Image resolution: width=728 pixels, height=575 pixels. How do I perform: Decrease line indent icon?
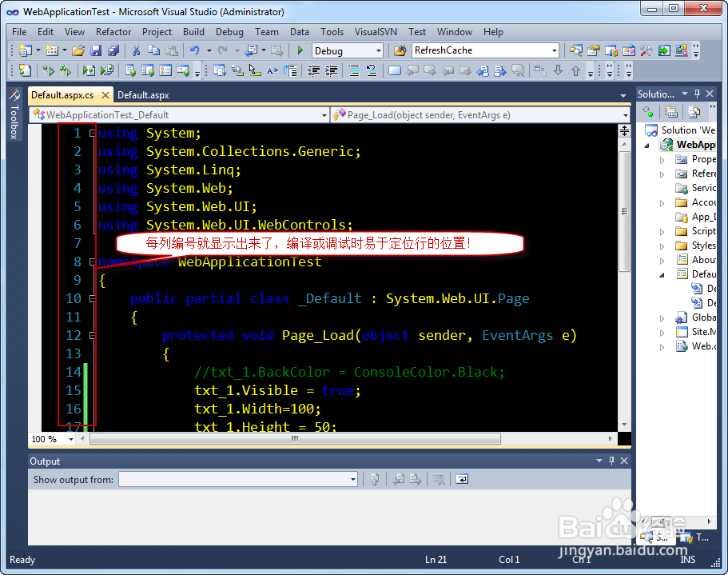(x=314, y=70)
